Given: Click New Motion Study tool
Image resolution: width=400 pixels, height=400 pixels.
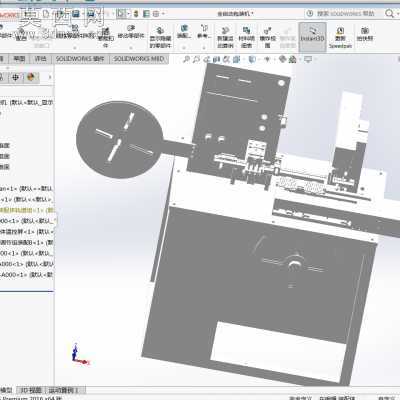Looking at the screenshot, I should pyautogui.click(x=225, y=37).
